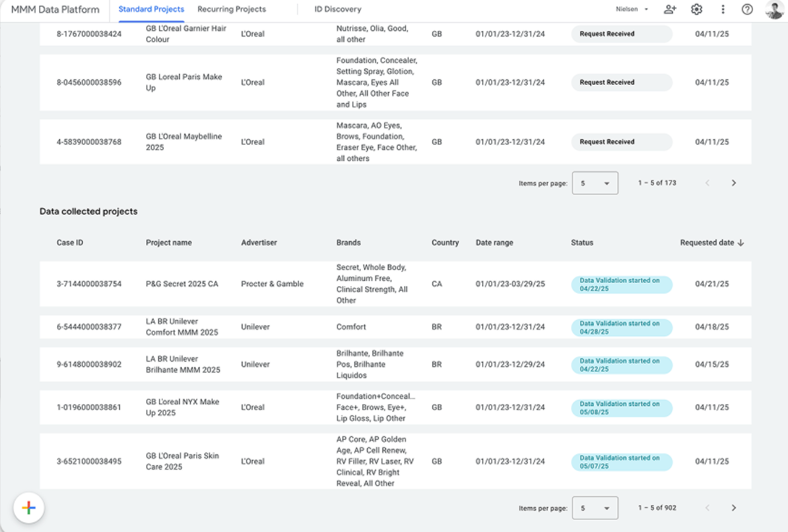
Task: Switch to Recurring Projects tab
Action: pos(232,9)
